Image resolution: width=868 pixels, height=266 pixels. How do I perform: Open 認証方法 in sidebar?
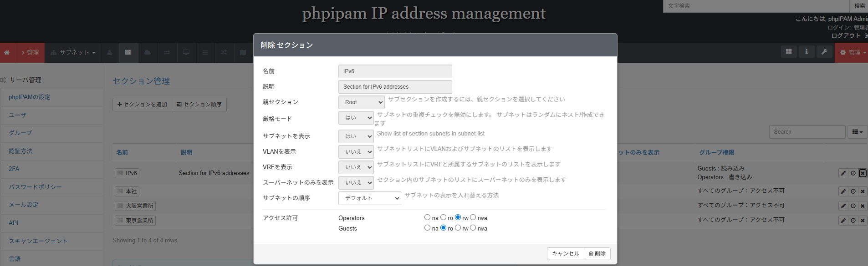20,151
